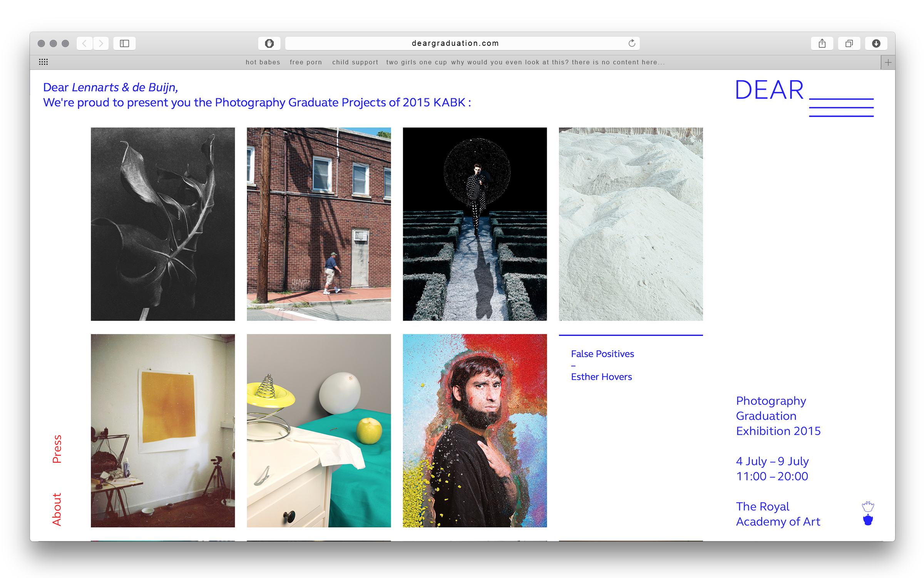The image size is (924, 578).
Task: Open the Press link
Action: 57,449
